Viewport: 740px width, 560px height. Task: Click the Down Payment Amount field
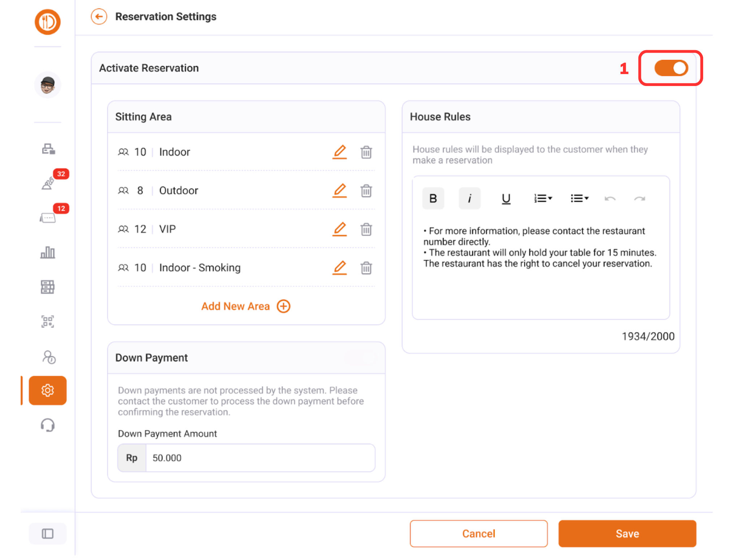260,458
